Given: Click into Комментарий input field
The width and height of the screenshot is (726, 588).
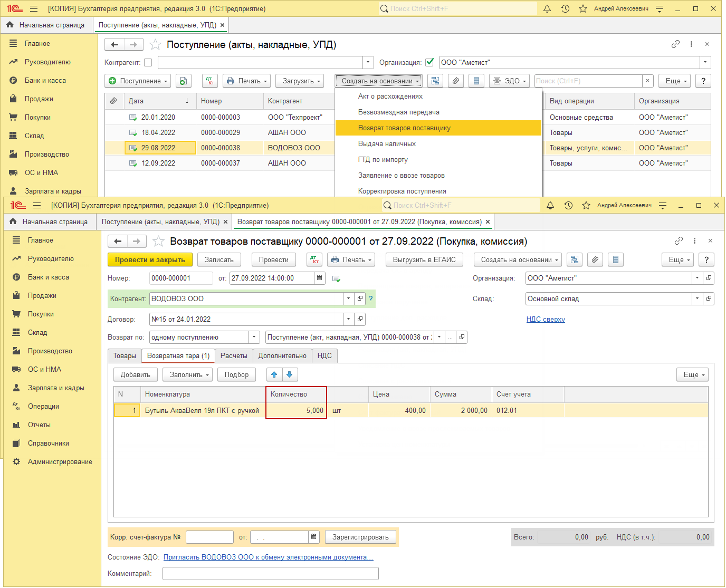Looking at the screenshot, I should click(271, 573).
